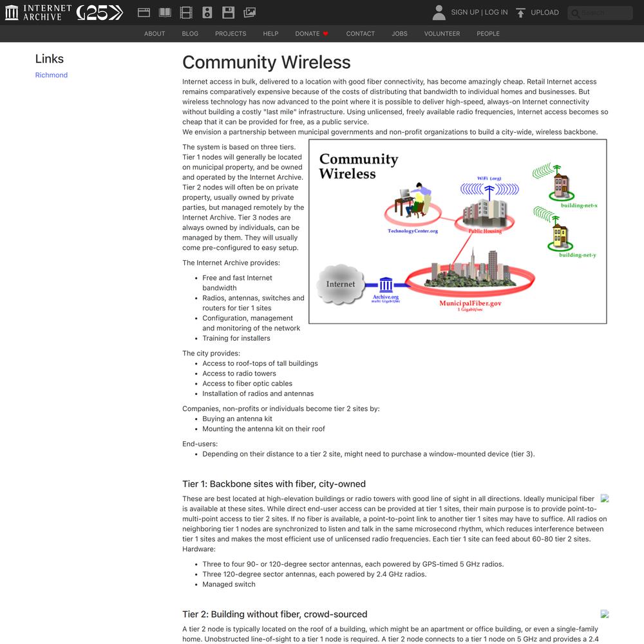Focus the search input field
Image resolution: width=644 pixels, height=644 pixels.
[x=600, y=13]
